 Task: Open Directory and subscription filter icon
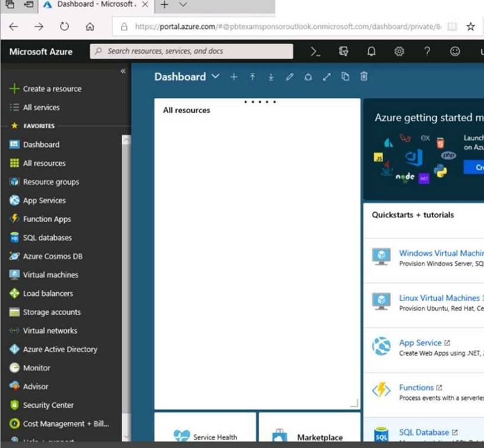point(343,51)
